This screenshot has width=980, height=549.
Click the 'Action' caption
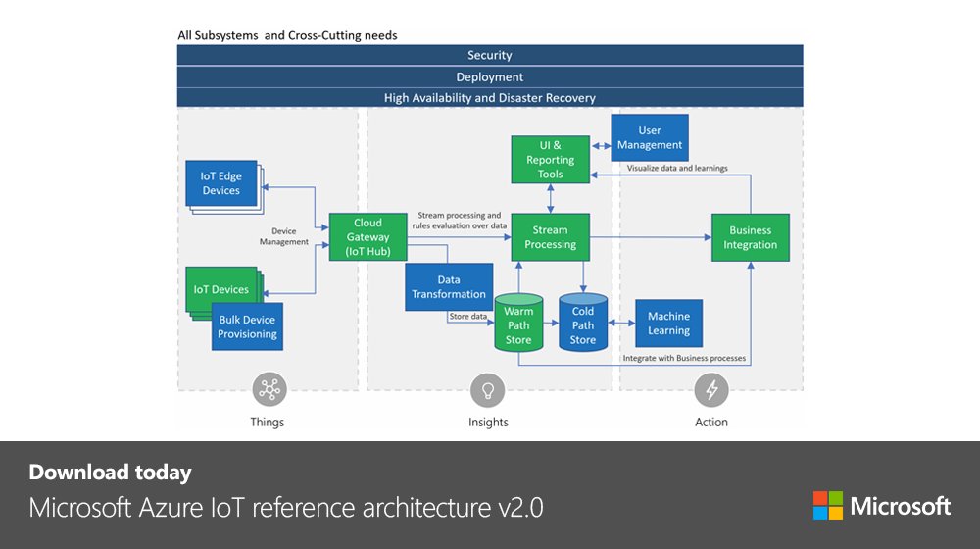coord(711,423)
